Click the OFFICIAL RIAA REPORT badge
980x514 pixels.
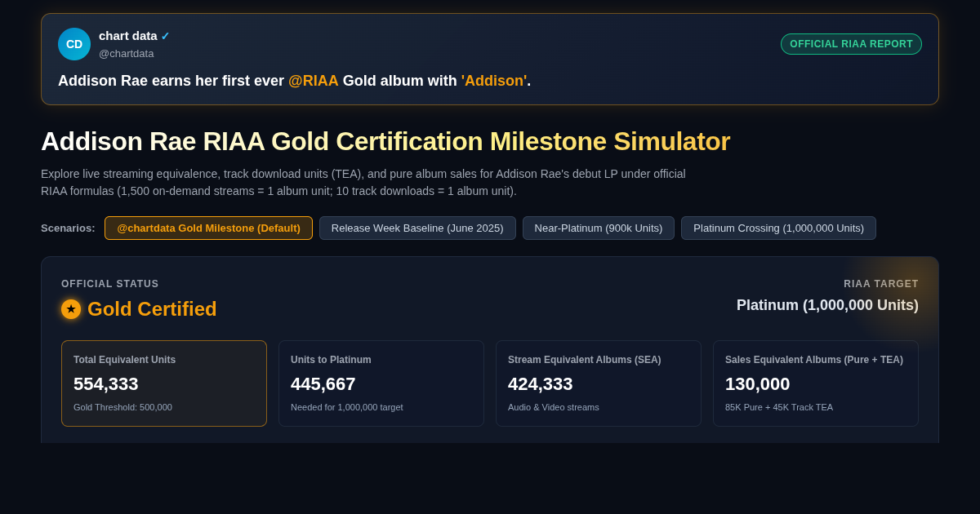coord(851,44)
